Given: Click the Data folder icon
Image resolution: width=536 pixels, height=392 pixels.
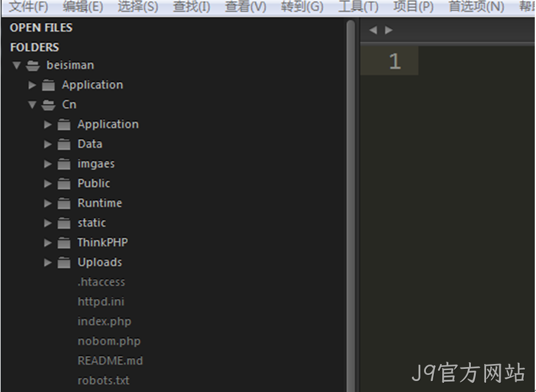Looking at the screenshot, I should (x=64, y=145).
